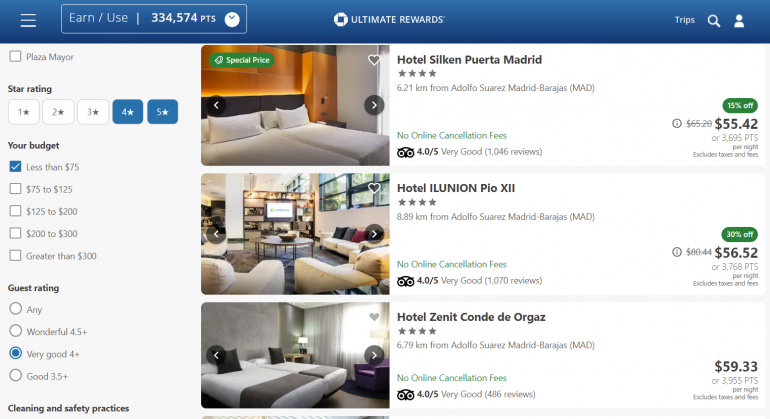770x419 pixels.
Task: Select Wonderful 4.5+ guest rating
Action: click(16, 331)
